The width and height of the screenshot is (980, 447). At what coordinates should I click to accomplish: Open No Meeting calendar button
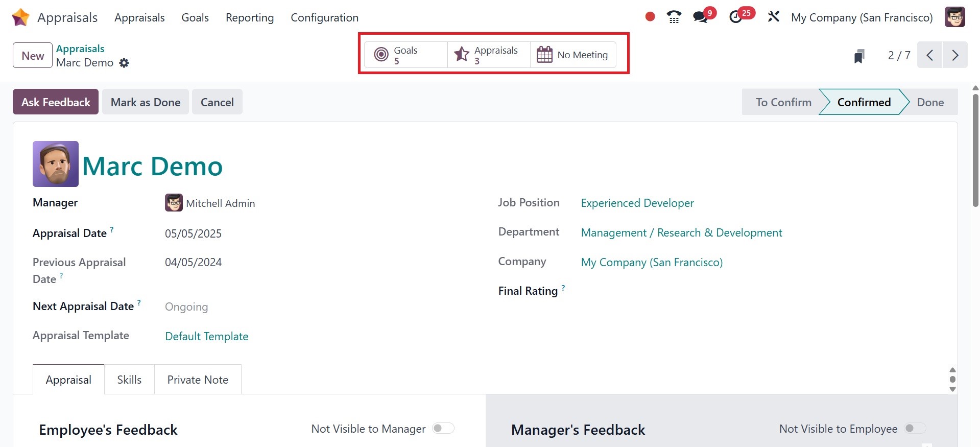point(573,55)
